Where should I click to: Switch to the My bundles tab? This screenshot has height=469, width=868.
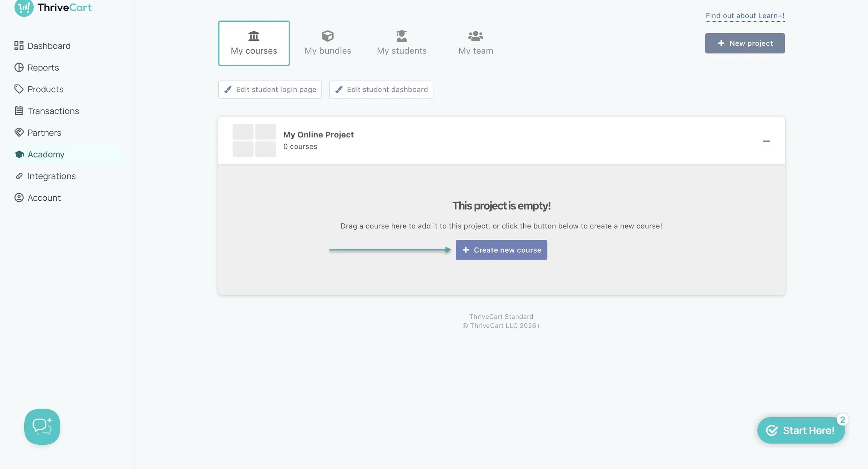tap(328, 43)
